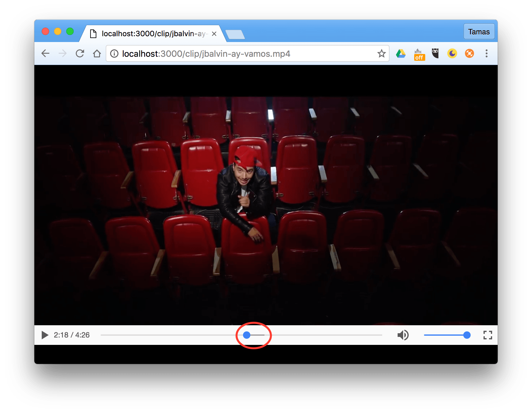Click the yellow moon extension icon
Viewport: 532px width, 413px height.
(x=452, y=53)
